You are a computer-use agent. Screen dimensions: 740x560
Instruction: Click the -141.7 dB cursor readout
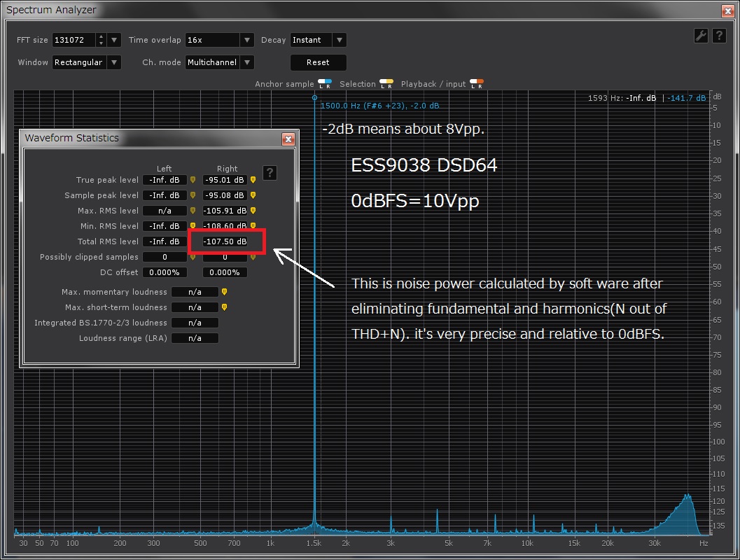click(686, 98)
